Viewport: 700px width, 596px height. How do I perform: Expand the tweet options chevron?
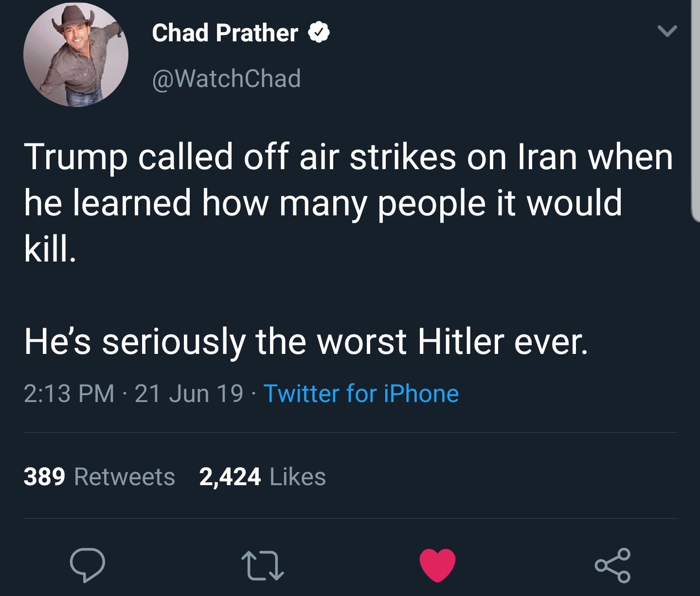667,32
